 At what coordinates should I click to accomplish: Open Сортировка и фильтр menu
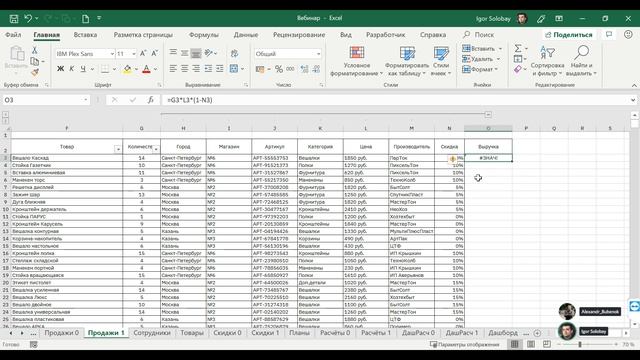point(547,61)
